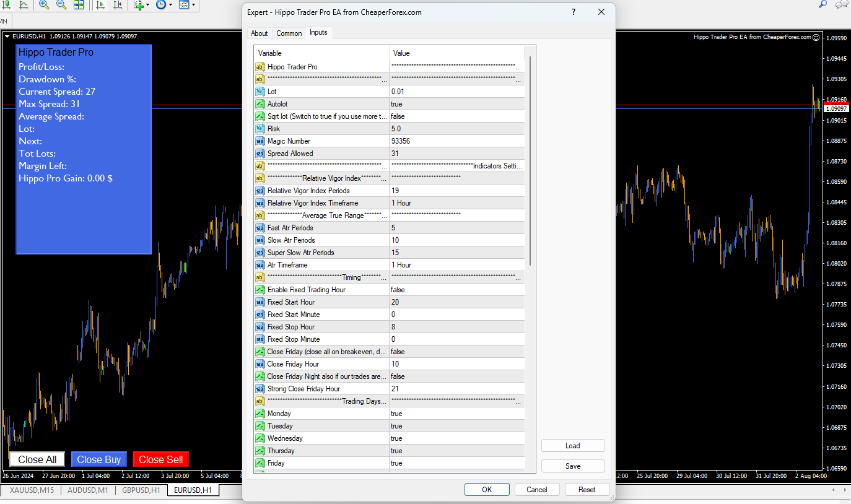Screen dimensions: 851x504
Task: Click the Variable column header
Action: tap(321, 53)
